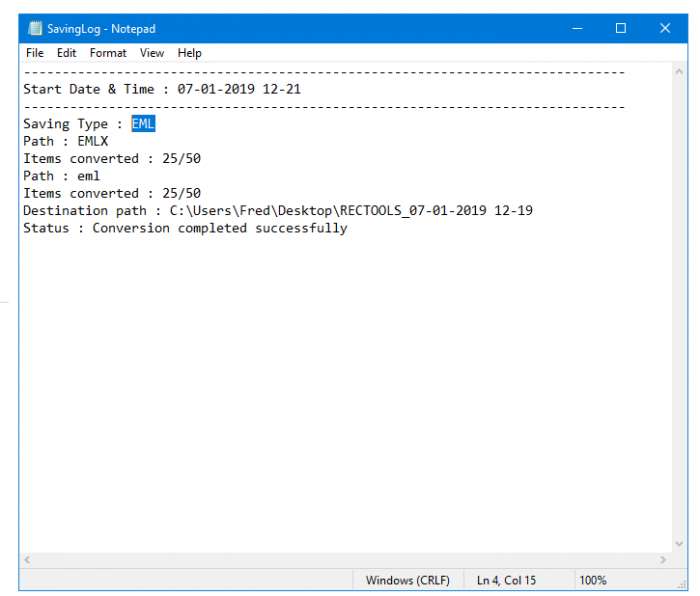Click the 'Path : eml' line
The height and width of the screenshot is (596, 700).
[62, 176]
